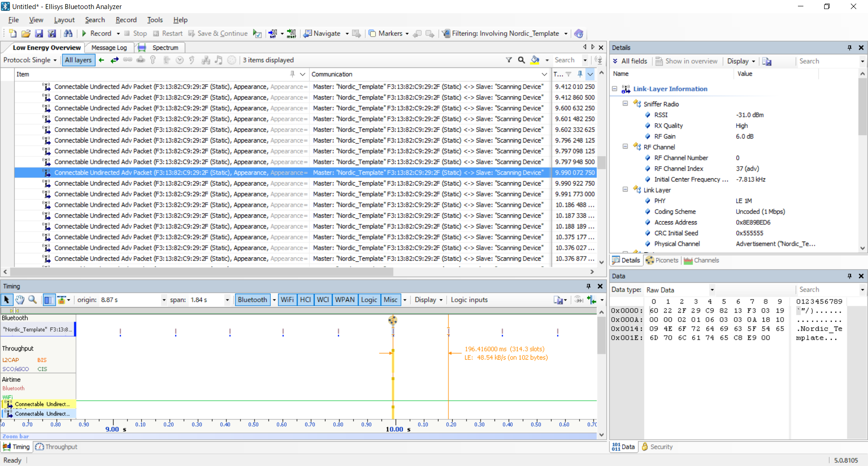Click the Zoom bar in Timing panel
The width and height of the screenshot is (868, 466).
pos(298,436)
